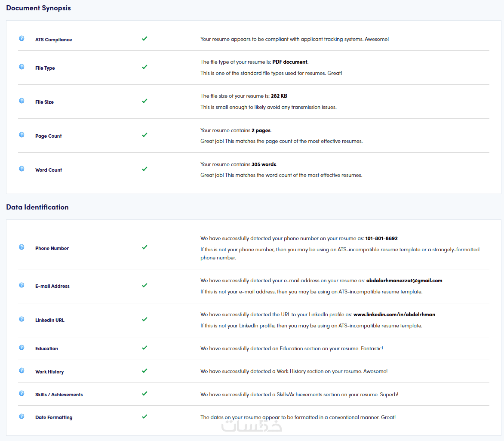The image size is (504, 441).
Task: Click the help icon next to File Type
Action: [22, 67]
